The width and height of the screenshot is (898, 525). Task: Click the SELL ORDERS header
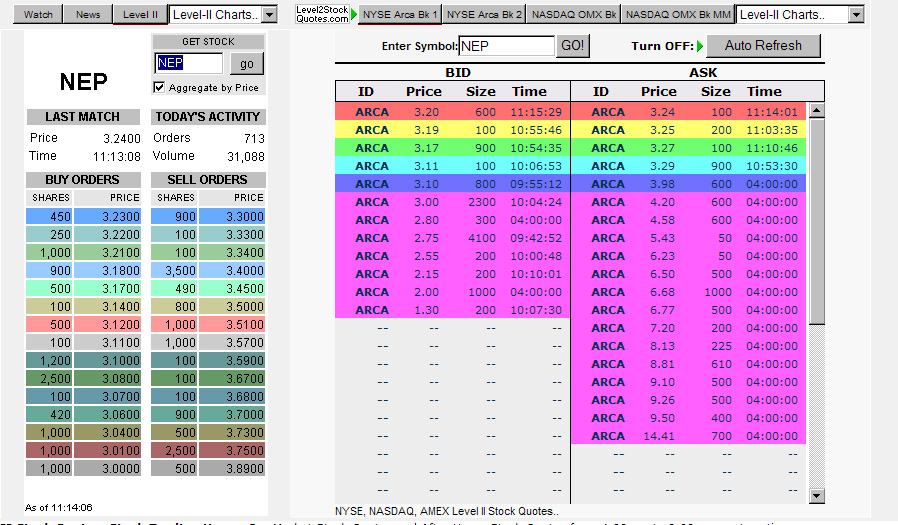(x=208, y=180)
